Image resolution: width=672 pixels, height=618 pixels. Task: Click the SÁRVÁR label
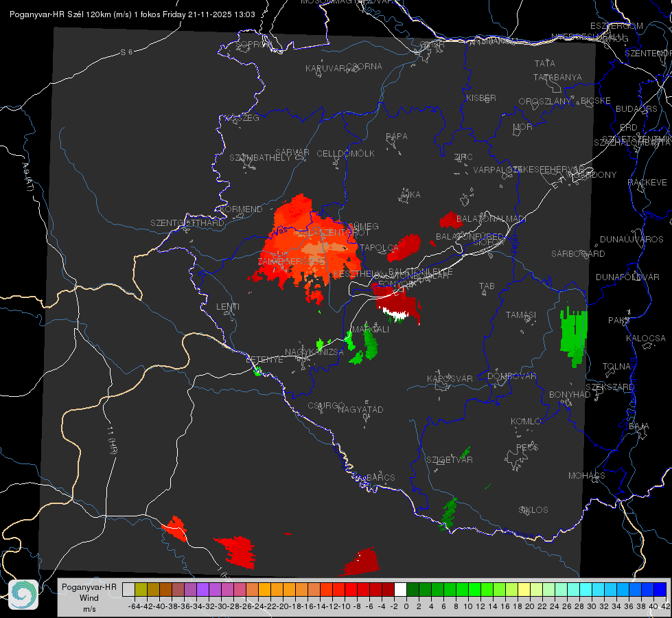pyautogui.click(x=292, y=152)
